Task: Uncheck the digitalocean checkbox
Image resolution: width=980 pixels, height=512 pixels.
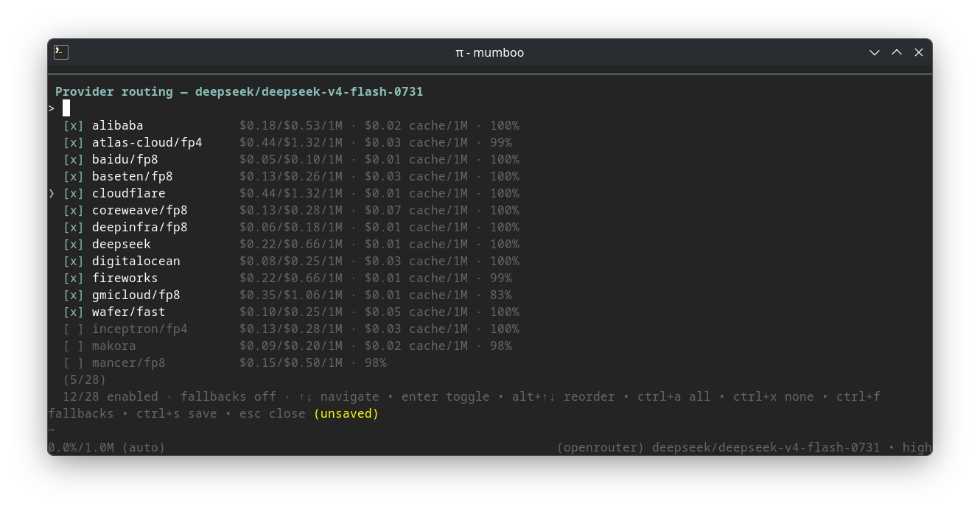Action: 74,261
